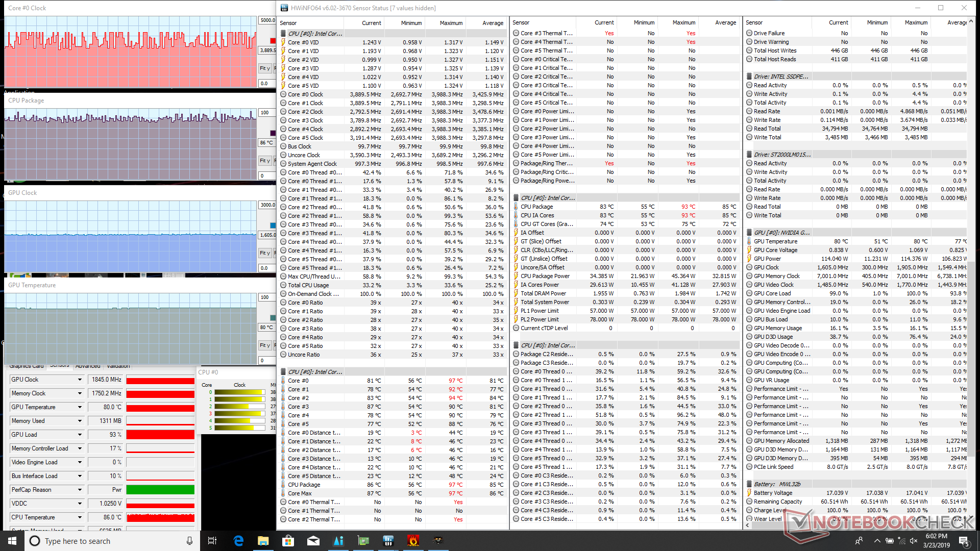Open the PerfCap Reason dropdown arrow
980x551 pixels.
point(80,490)
